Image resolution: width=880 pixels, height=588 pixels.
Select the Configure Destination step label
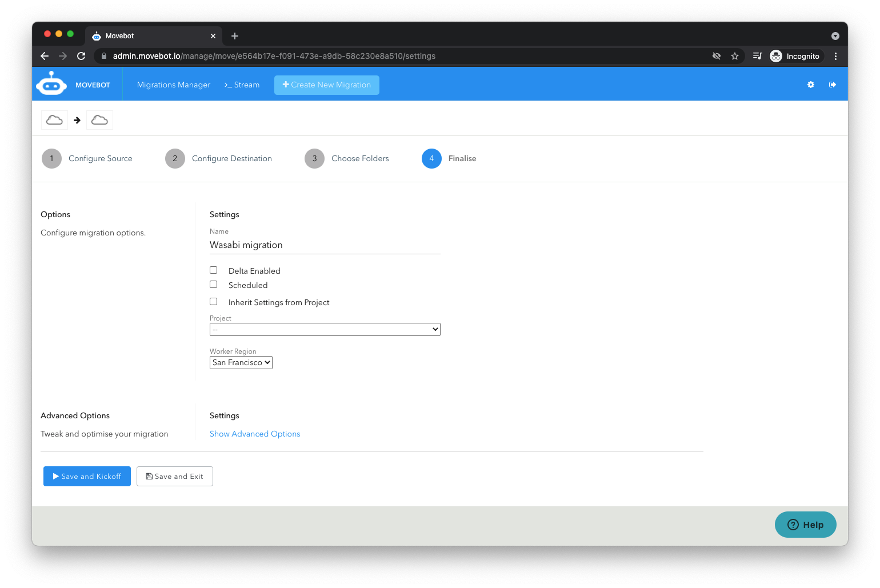point(232,158)
